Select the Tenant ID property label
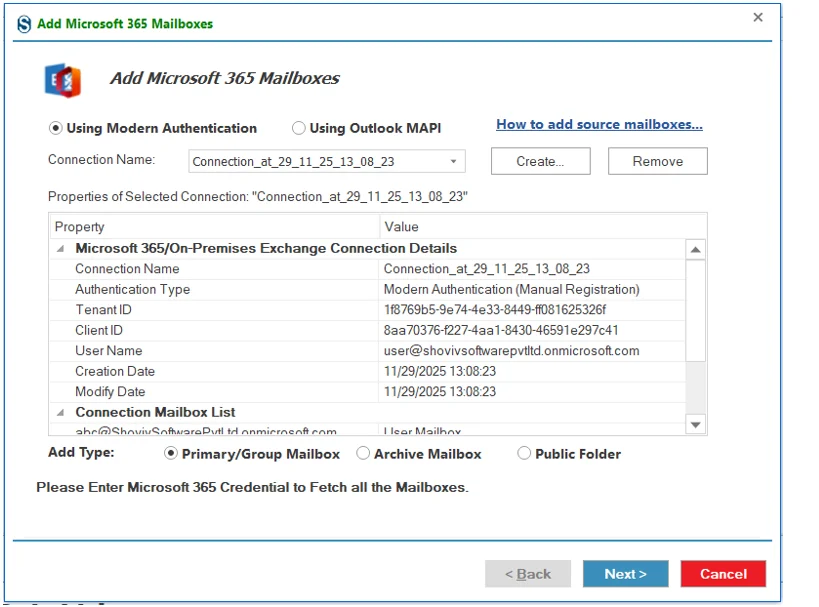The height and width of the screenshot is (607, 819). pyautogui.click(x=103, y=310)
